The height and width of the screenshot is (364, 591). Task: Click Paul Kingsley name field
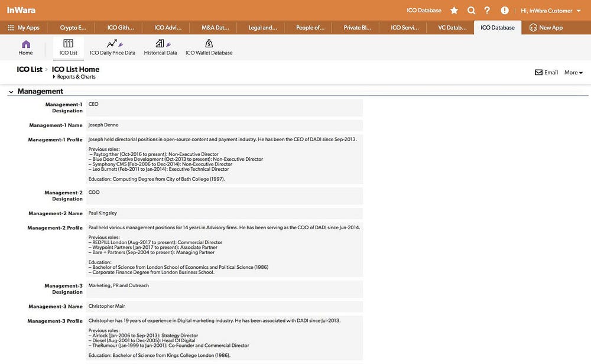[x=224, y=214]
